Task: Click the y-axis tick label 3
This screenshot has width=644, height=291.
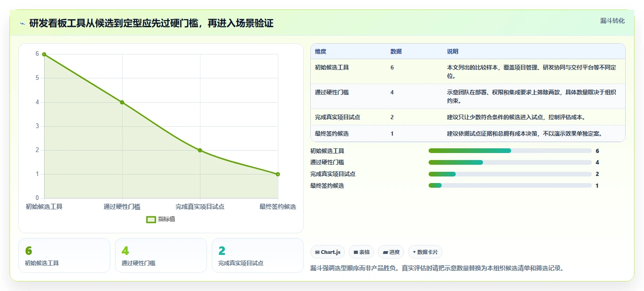Action: click(37, 126)
